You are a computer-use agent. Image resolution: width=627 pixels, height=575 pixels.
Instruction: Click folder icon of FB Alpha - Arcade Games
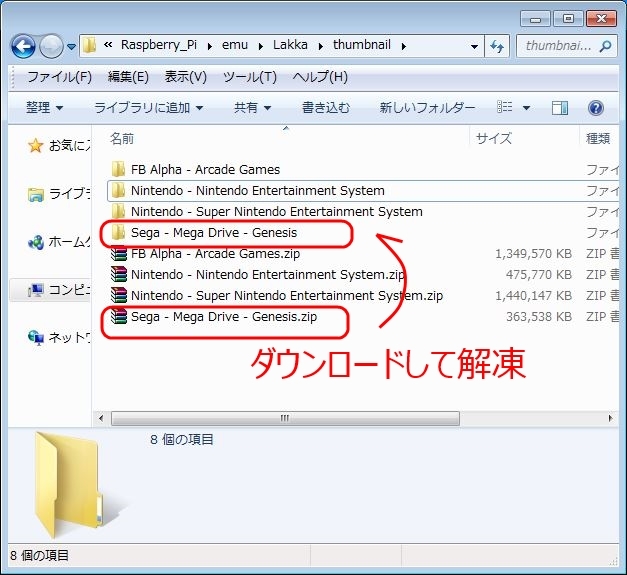click(x=118, y=170)
